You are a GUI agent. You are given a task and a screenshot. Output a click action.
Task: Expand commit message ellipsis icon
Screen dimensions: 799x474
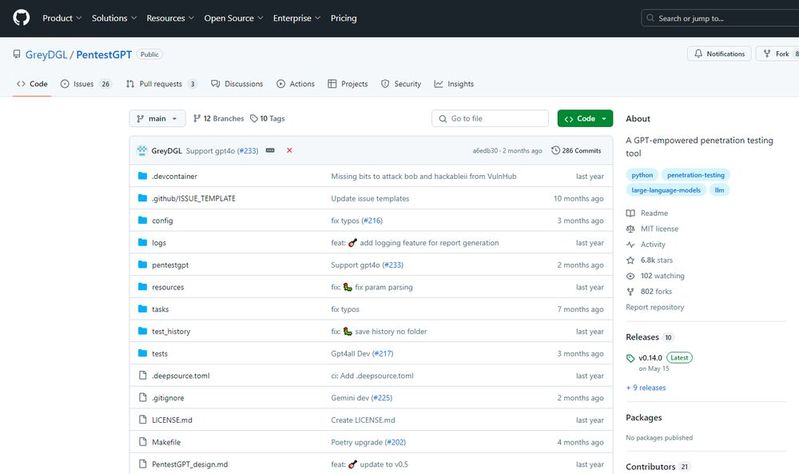click(x=270, y=150)
